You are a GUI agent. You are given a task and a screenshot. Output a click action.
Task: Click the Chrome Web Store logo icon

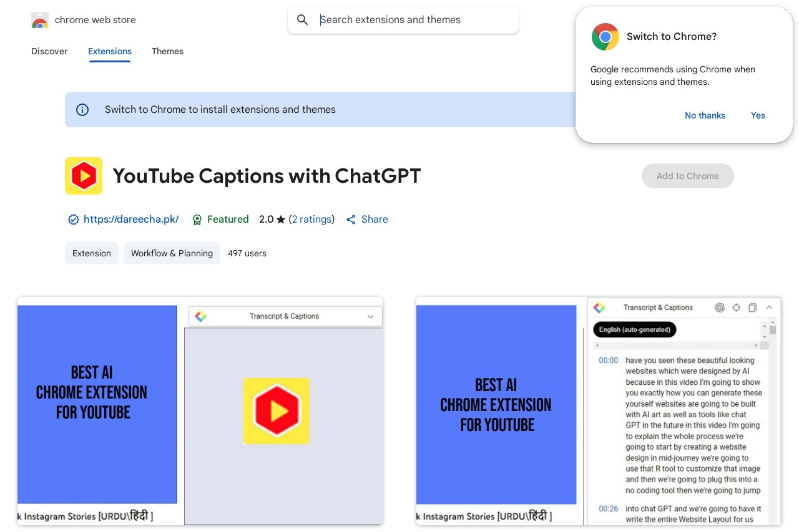(39, 20)
